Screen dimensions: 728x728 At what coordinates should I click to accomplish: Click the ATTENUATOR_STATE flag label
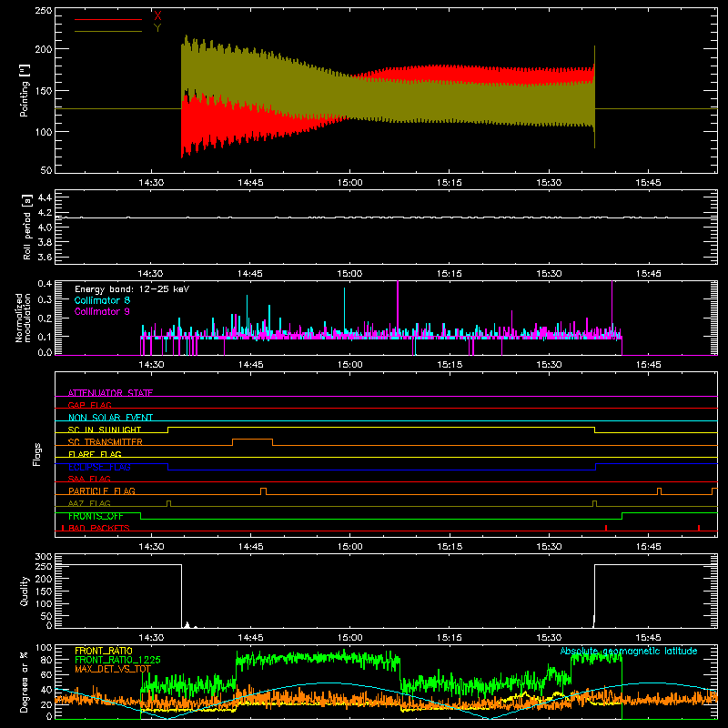pos(110,393)
